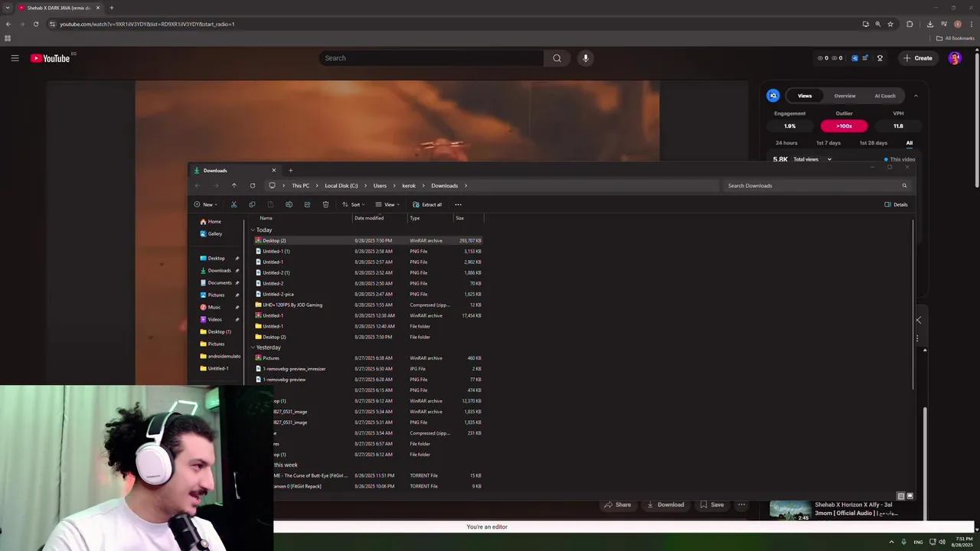
Task: Click the speaker volume icon in system tray
Action: click(942, 542)
